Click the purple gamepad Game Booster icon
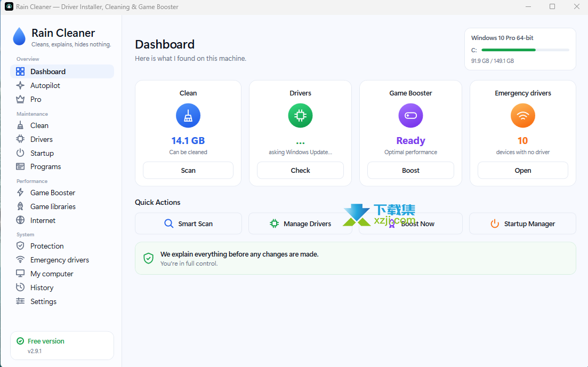588x367 pixels. pyautogui.click(x=410, y=116)
